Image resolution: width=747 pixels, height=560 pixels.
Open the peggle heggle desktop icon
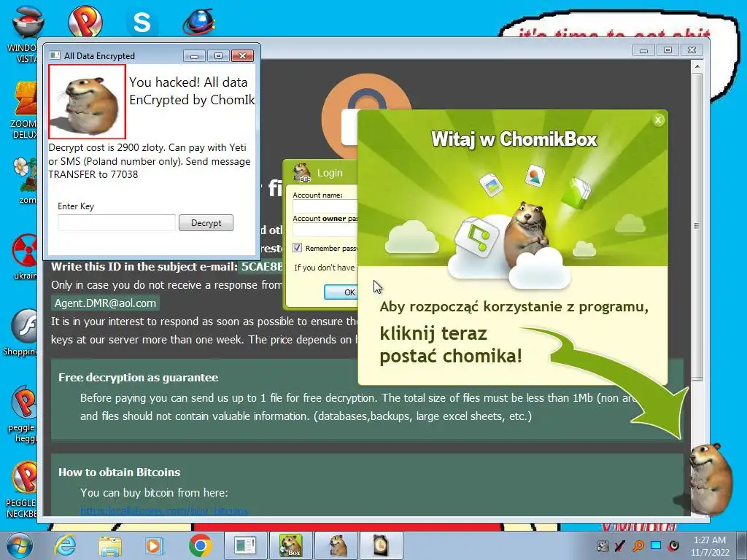click(22, 414)
